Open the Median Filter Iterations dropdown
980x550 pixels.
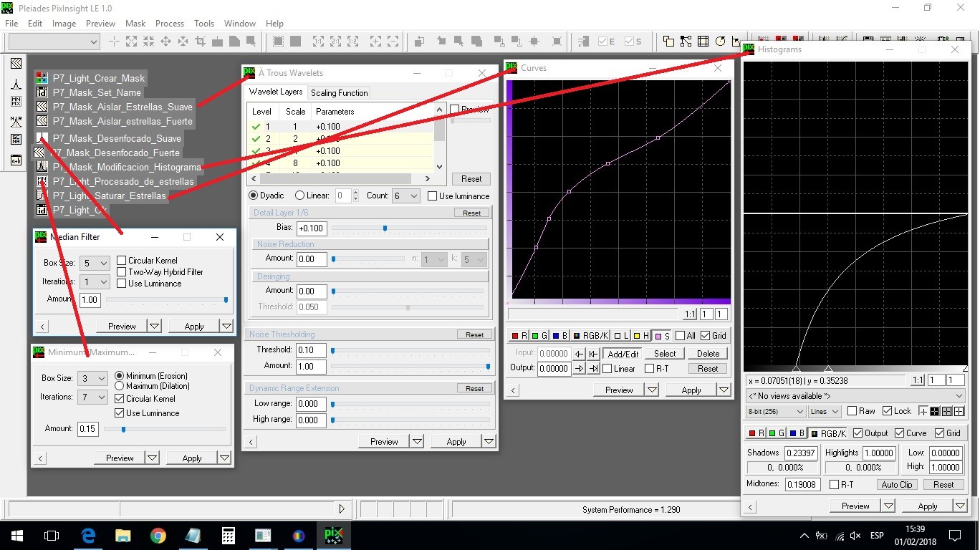tap(95, 281)
